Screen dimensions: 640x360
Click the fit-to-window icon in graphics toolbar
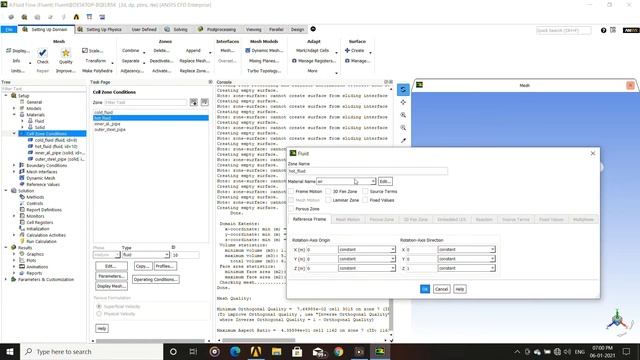[x=403, y=102]
